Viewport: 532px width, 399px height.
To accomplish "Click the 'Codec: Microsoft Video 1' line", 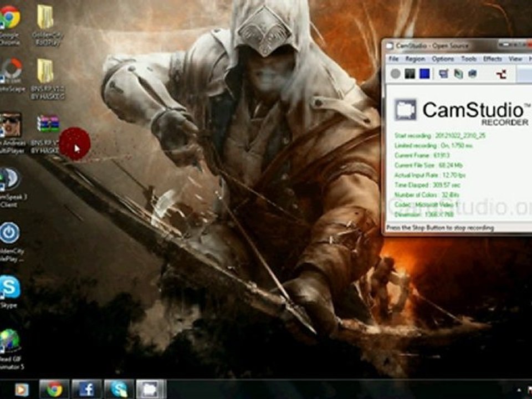I will point(426,204).
